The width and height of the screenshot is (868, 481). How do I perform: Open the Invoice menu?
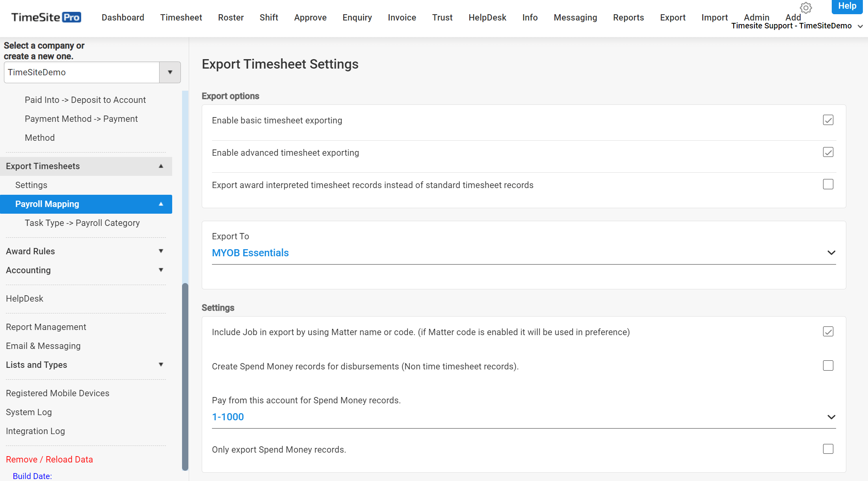(x=402, y=17)
